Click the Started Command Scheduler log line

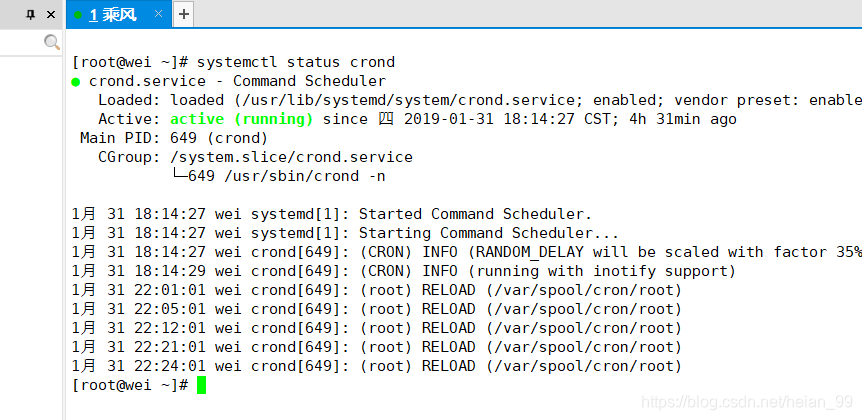pyautogui.click(x=332, y=214)
